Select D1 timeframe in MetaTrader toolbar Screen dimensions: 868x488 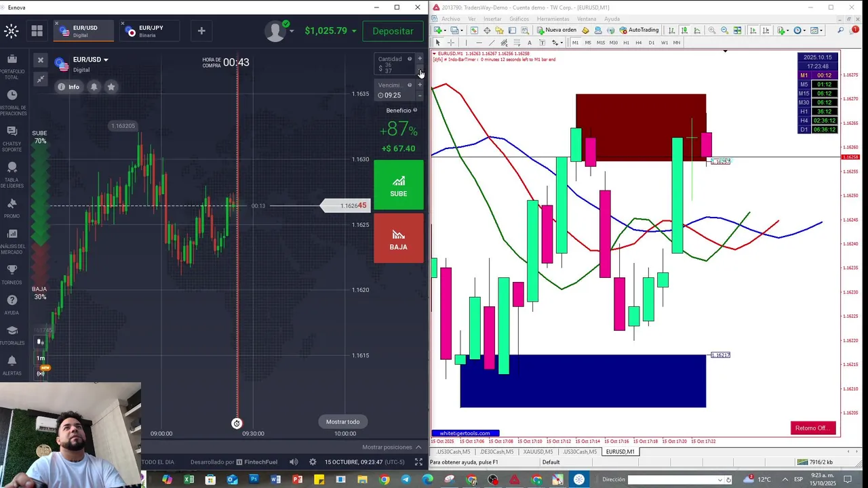point(651,43)
